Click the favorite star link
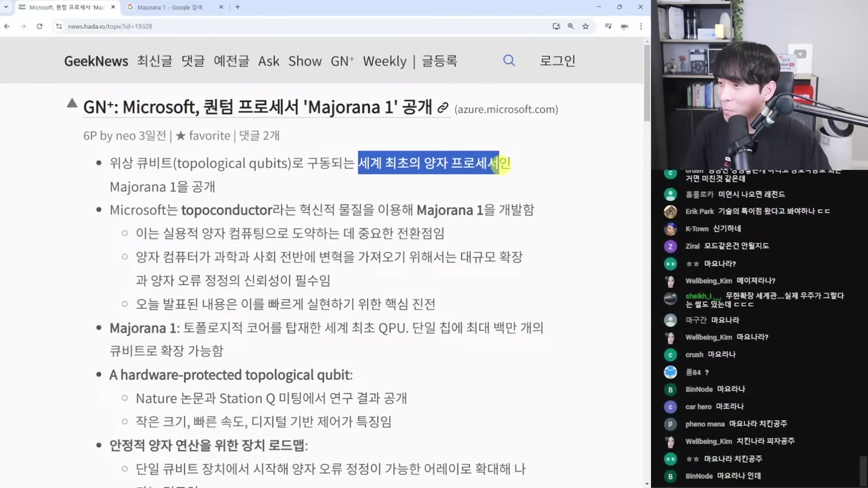 [x=203, y=136]
